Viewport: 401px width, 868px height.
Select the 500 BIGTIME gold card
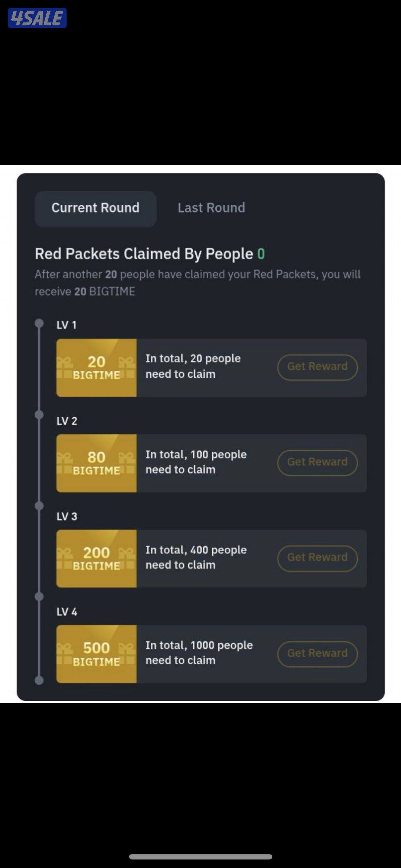click(96, 654)
